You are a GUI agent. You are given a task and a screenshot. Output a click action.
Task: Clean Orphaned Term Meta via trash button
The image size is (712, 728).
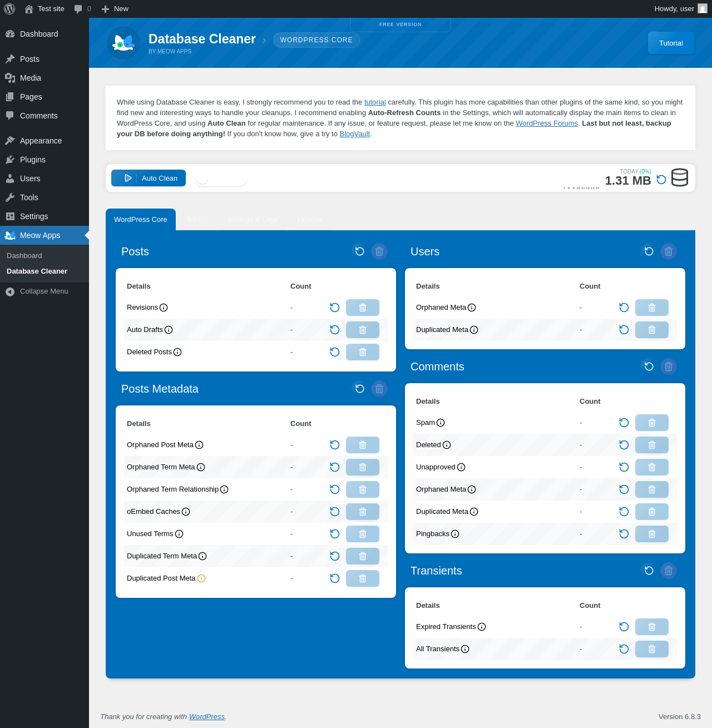(x=363, y=467)
